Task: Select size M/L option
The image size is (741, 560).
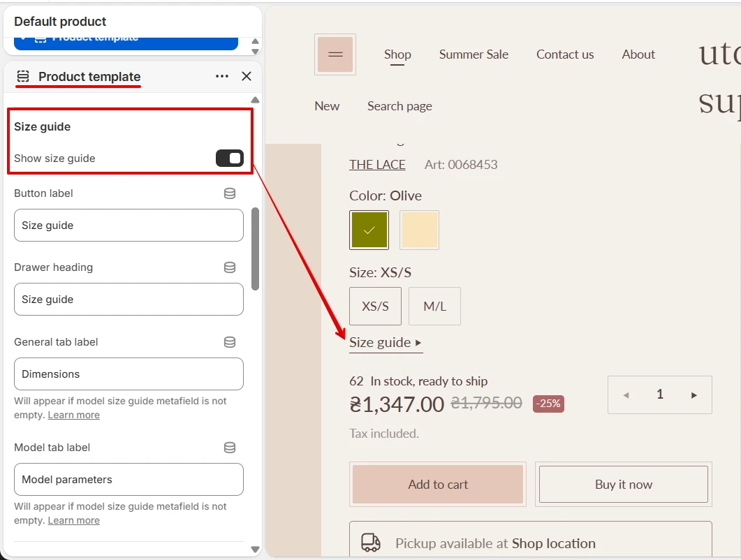Action: point(435,307)
